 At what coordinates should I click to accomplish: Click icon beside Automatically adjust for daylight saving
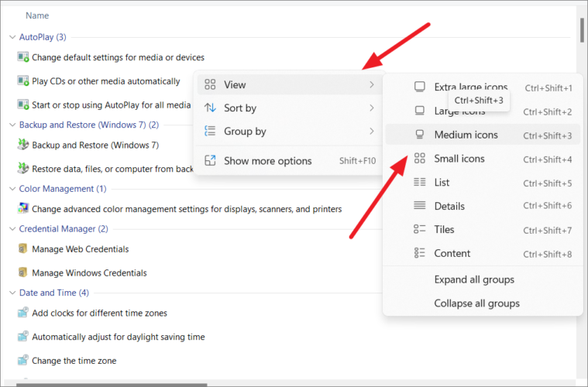(x=23, y=337)
